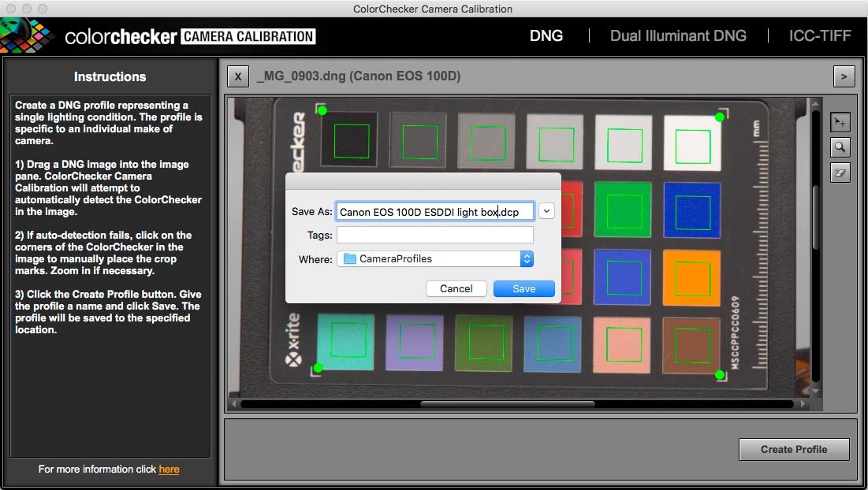The width and height of the screenshot is (868, 490).
Task: Click the brown patch on the chart
Action: 691,346
